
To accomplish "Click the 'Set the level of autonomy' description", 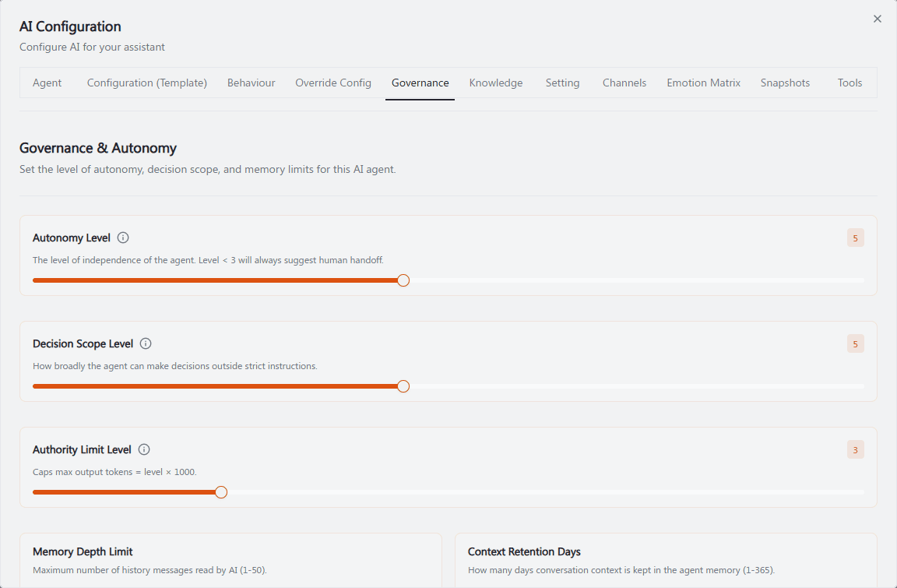I will pos(208,169).
